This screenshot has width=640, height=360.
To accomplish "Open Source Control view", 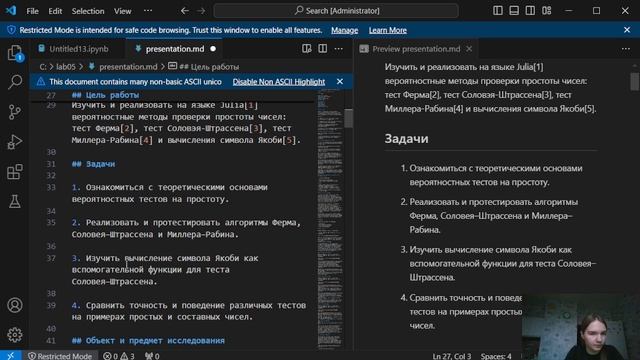I will tap(15, 112).
